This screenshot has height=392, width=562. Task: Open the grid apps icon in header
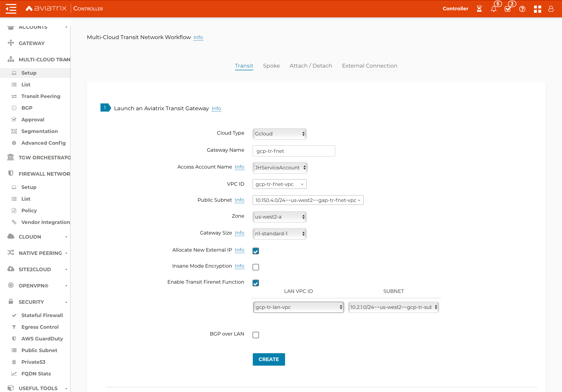click(537, 9)
